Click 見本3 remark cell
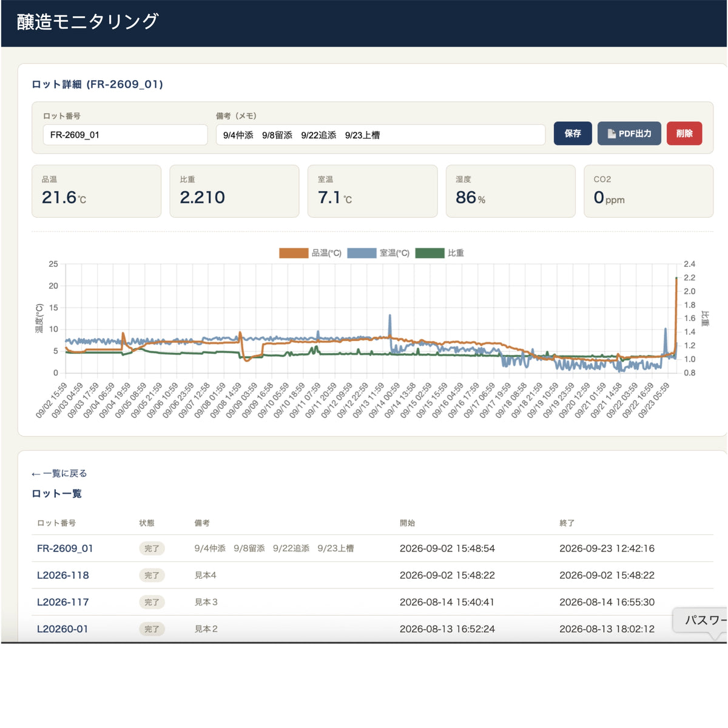Viewport: 728px width, 728px height. tap(206, 602)
